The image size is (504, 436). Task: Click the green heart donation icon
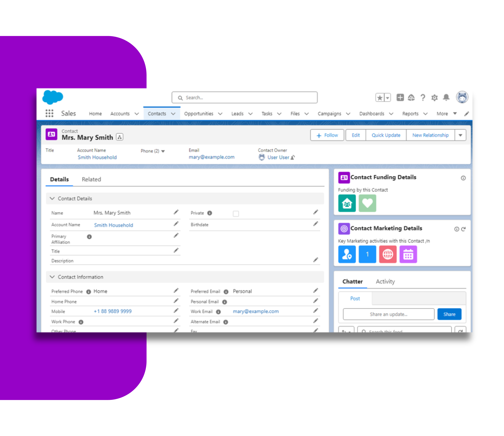pyautogui.click(x=367, y=203)
